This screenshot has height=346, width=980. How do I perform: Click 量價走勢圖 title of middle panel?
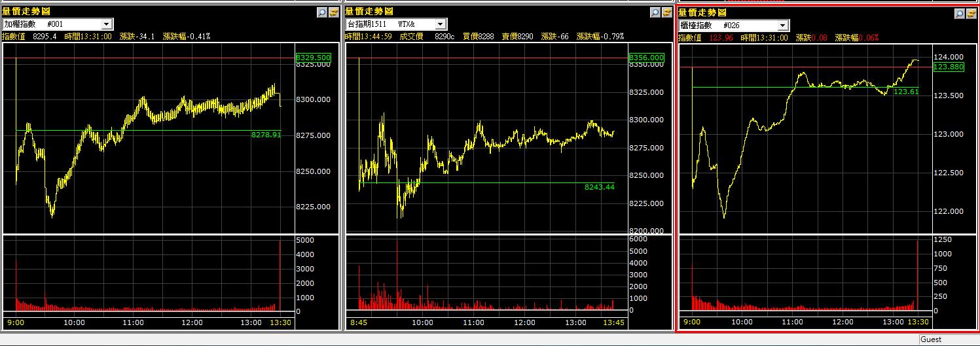pos(369,11)
